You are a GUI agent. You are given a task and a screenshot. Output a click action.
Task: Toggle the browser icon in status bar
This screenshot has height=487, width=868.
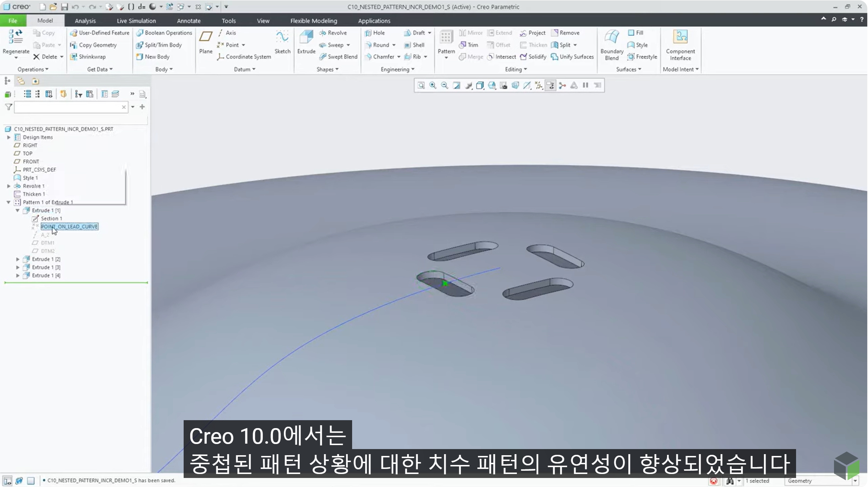19,481
